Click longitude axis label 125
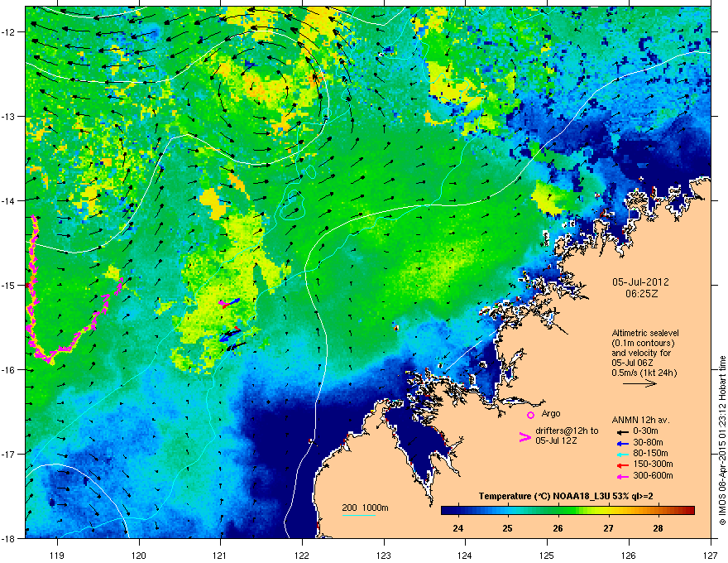Image resolution: width=728 pixels, height=563 pixels. tap(547, 555)
